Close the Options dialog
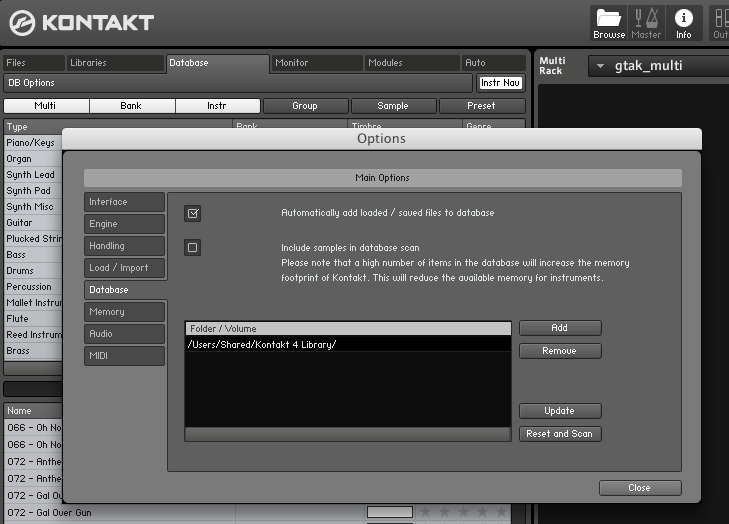Screen dimensions: 729x524 pyautogui.click(x=639, y=488)
